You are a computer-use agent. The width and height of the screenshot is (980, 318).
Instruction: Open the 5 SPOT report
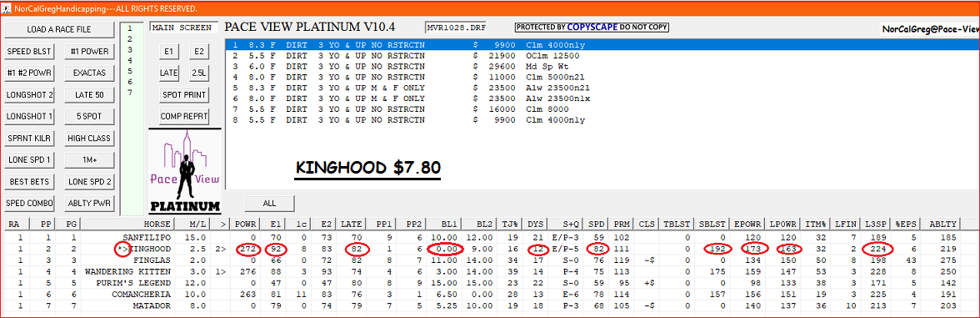[89, 116]
